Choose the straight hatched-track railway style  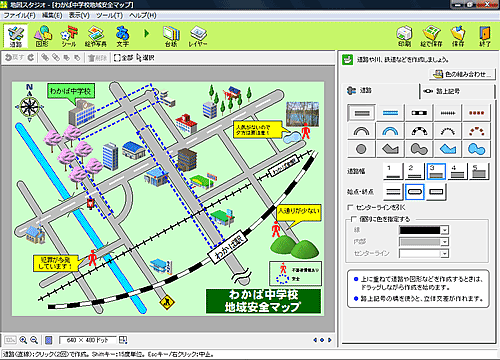coord(448,113)
